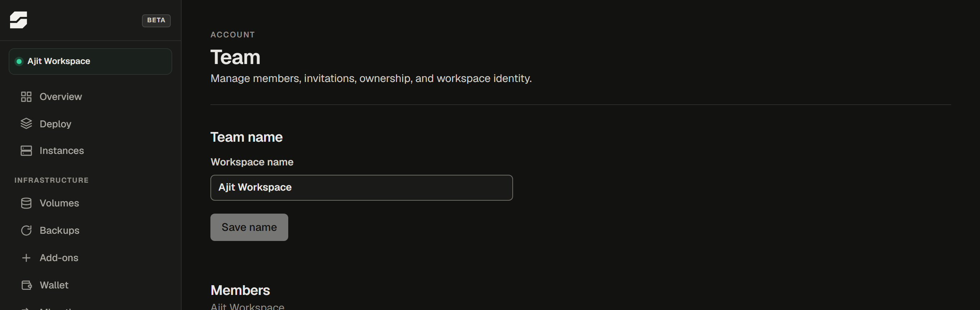Click the Volumes database cylinder icon

pos(26,203)
